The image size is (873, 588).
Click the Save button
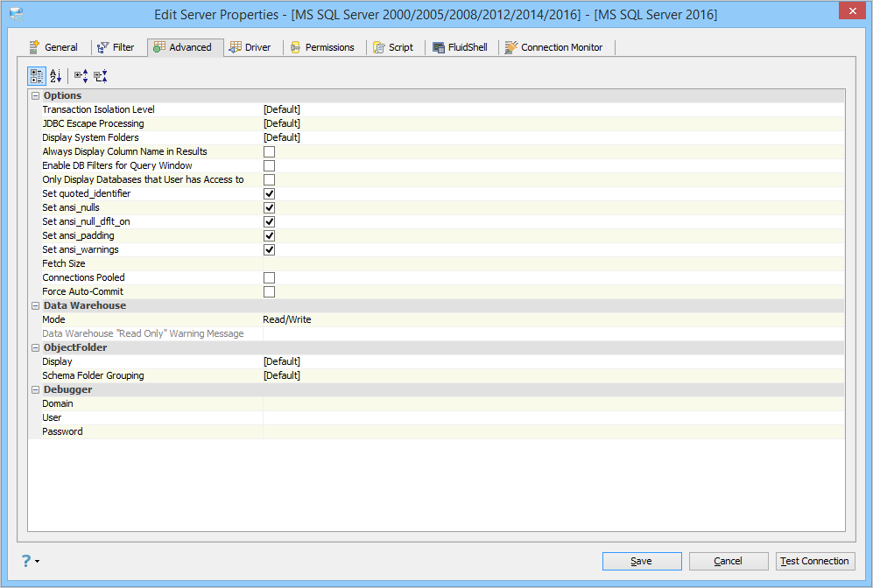click(641, 561)
